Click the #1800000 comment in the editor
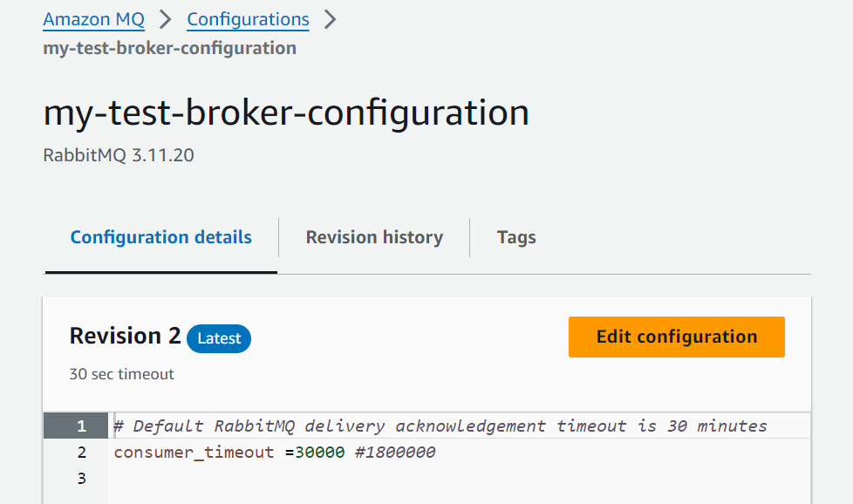The image size is (853, 504). (x=395, y=453)
